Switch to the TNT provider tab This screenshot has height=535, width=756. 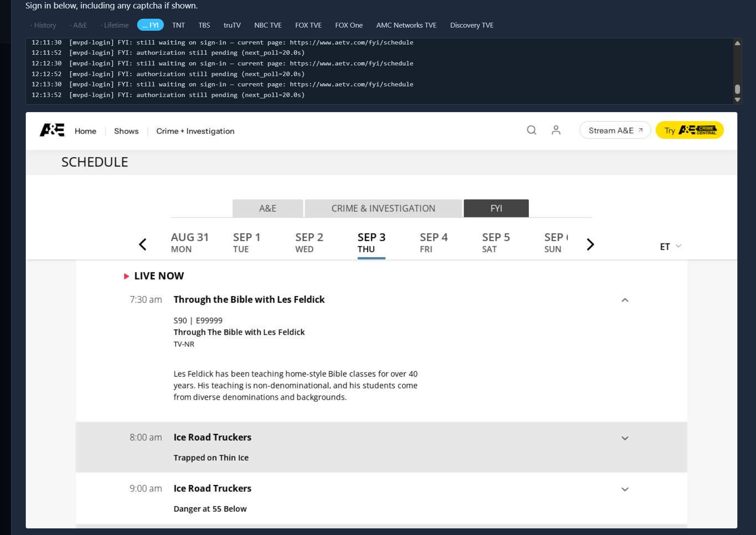click(179, 25)
